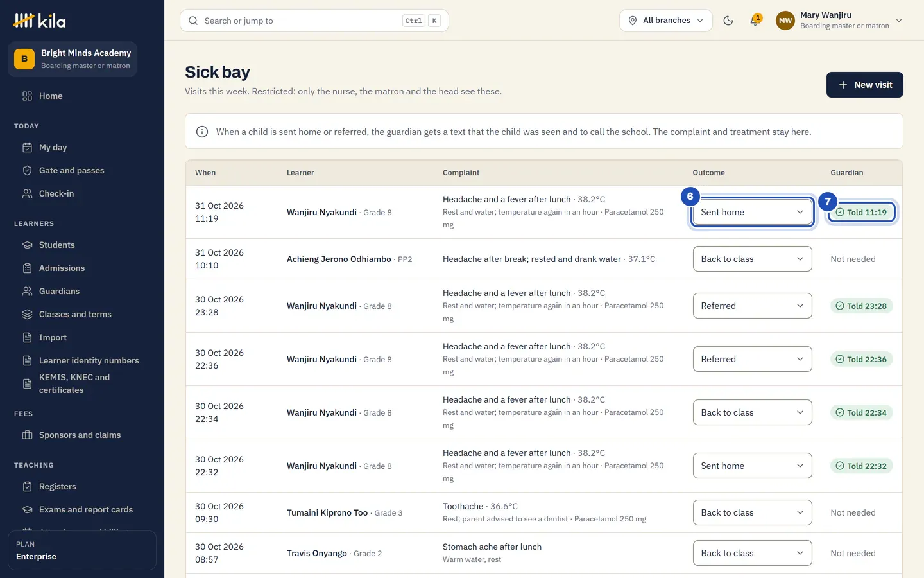Viewport: 924px width, 578px height.
Task: Click the Told 11:19 guardian badge
Action: 861,212
